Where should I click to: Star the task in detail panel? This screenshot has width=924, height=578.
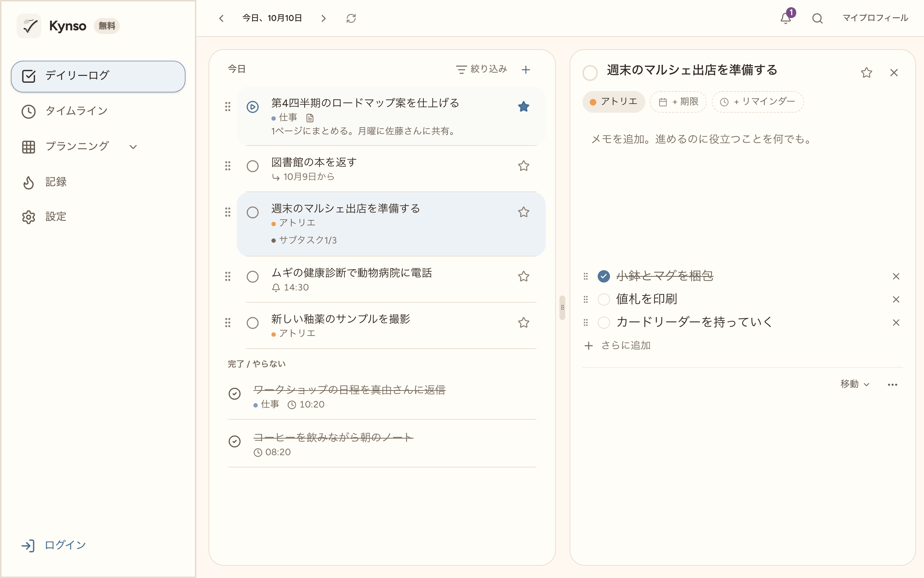click(x=866, y=73)
